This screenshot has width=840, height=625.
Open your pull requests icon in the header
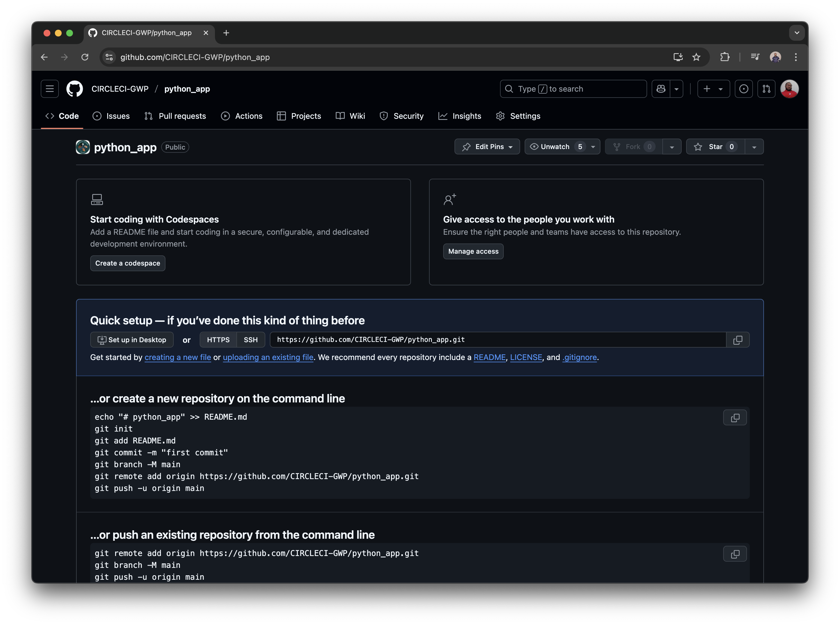pos(766,89)
